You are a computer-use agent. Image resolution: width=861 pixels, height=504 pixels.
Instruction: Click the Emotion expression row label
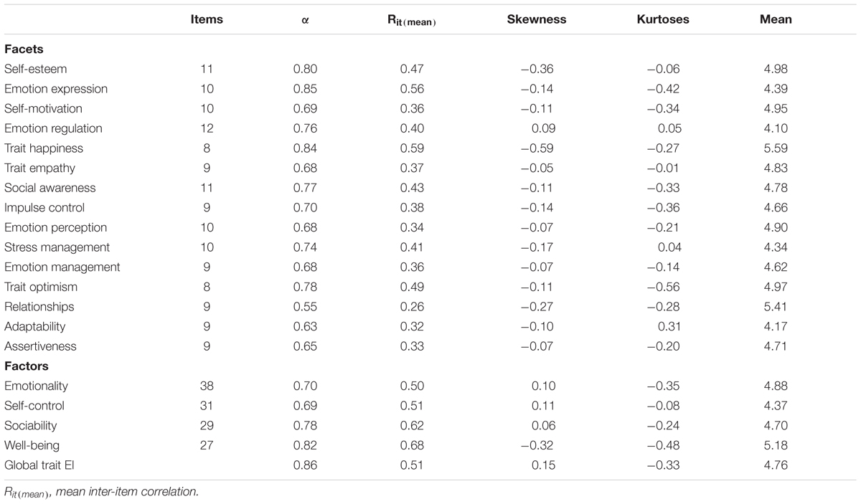(x=56, y=89)
